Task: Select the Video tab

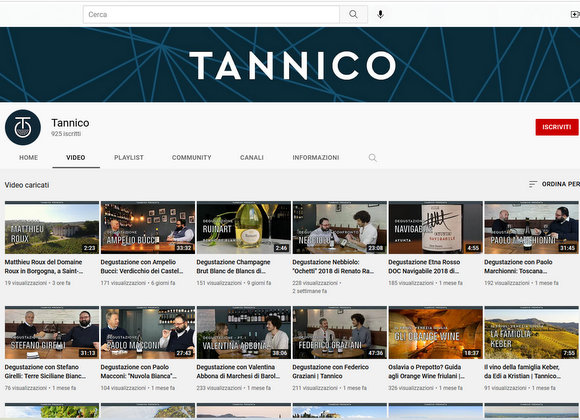Action: pos(76,158)
